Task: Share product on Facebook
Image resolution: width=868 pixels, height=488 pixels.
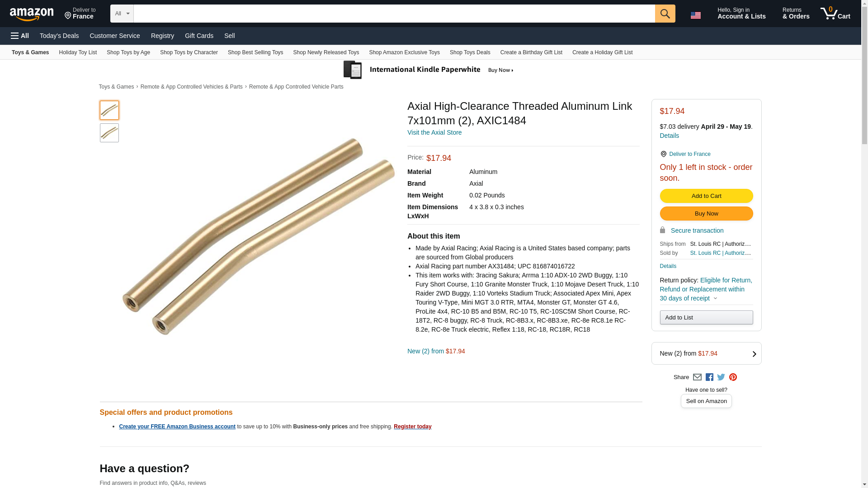Action: pos(709,377)
